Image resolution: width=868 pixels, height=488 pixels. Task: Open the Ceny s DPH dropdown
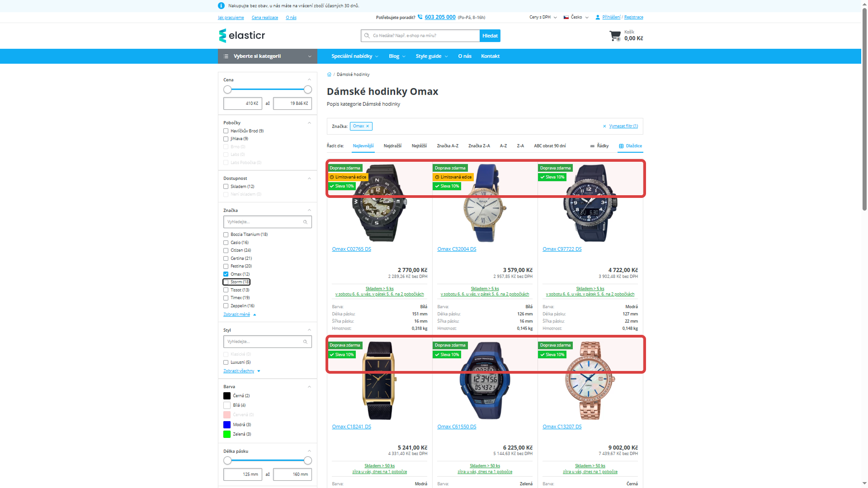click(543, 17)
